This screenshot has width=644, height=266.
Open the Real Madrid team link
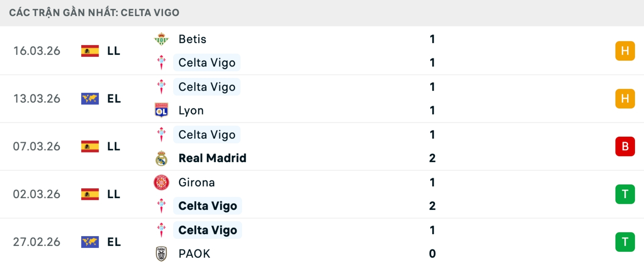point(212,158)
